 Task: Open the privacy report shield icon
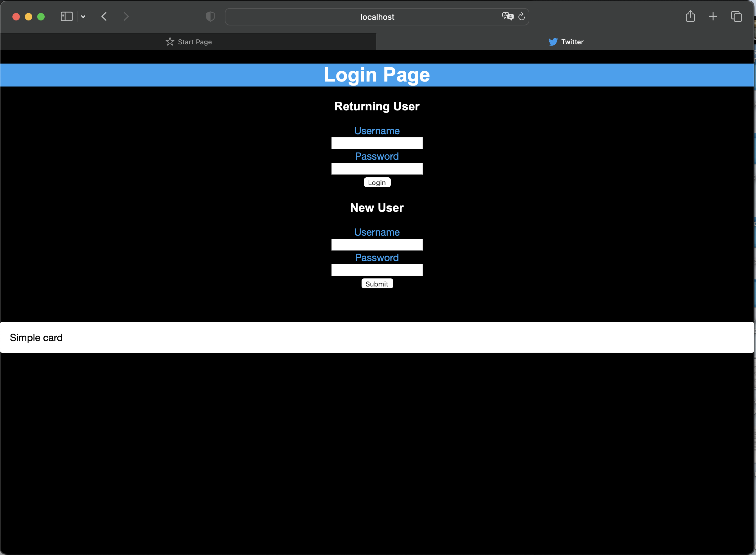coord(210,16)
